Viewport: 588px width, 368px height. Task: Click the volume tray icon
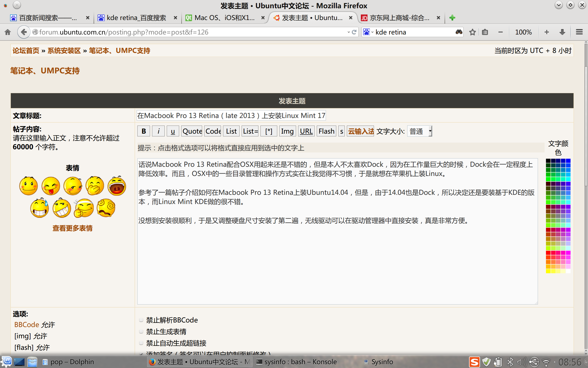[x=522, y=362]
